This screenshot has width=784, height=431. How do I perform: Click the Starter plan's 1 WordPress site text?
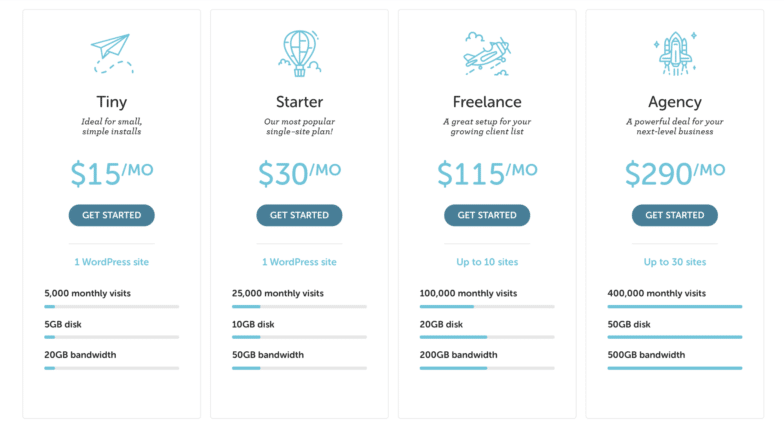[x=299, y=262]
